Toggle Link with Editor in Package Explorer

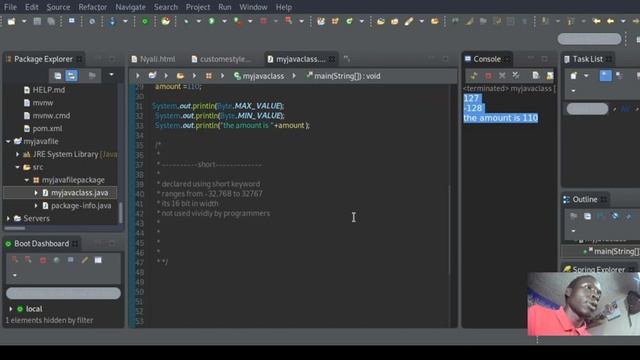coord(71,76)
